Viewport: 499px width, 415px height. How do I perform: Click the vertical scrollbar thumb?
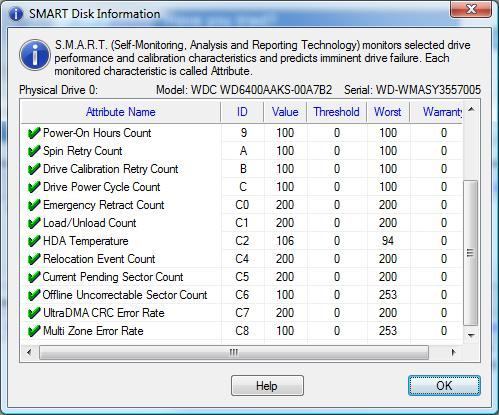click(x=471, y=253)
